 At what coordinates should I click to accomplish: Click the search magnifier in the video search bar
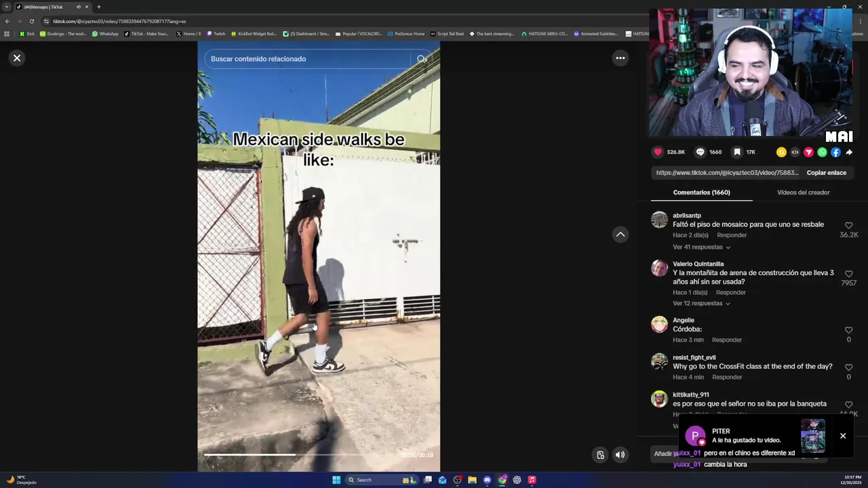(x=422, y=59)
